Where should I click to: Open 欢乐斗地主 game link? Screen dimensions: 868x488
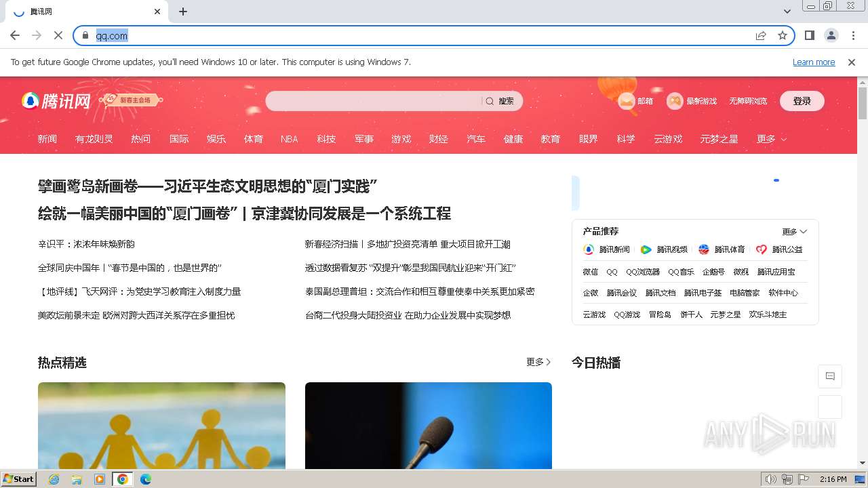coord(768,314)
